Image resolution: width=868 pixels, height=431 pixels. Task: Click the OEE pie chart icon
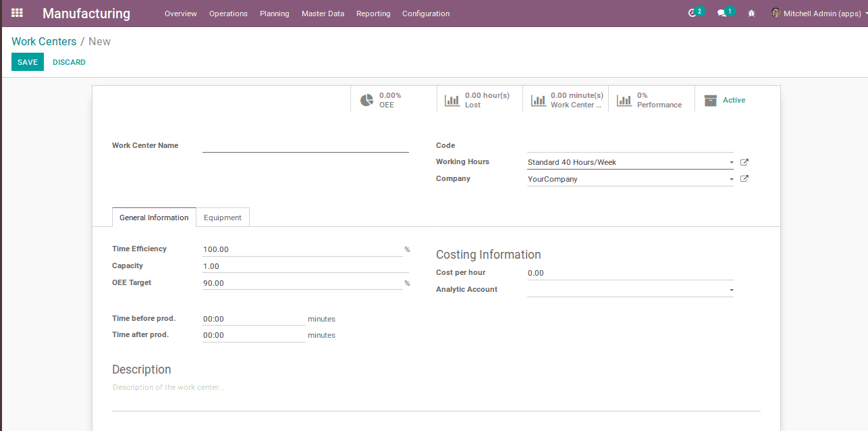pos(367,100)
